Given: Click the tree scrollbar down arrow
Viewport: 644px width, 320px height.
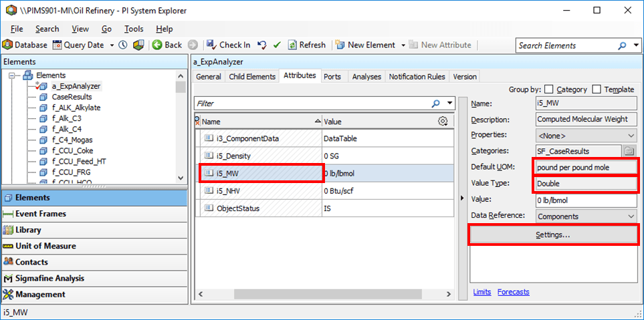Looking at the screenshot, I should [181, 178].
